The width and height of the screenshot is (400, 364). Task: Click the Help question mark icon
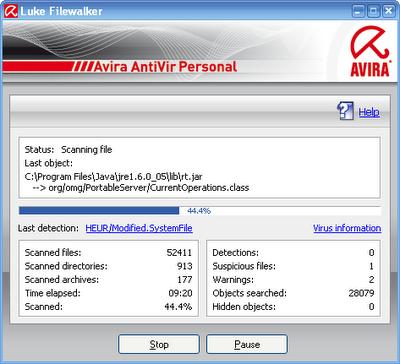[x=345, y=111]
